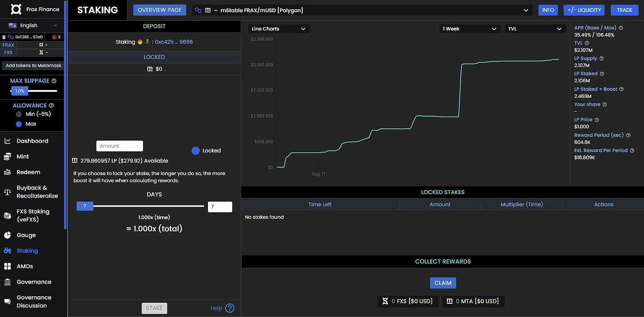Image resolution: width=644 pixels, height=317 pixels.
Task: Click the Mint coins icon
Action: coord(7,157)
